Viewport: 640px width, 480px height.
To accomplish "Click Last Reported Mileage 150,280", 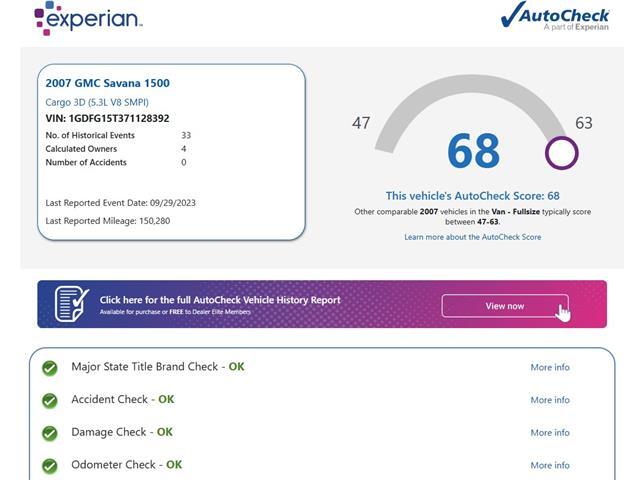I will click(x=108, y=221).
